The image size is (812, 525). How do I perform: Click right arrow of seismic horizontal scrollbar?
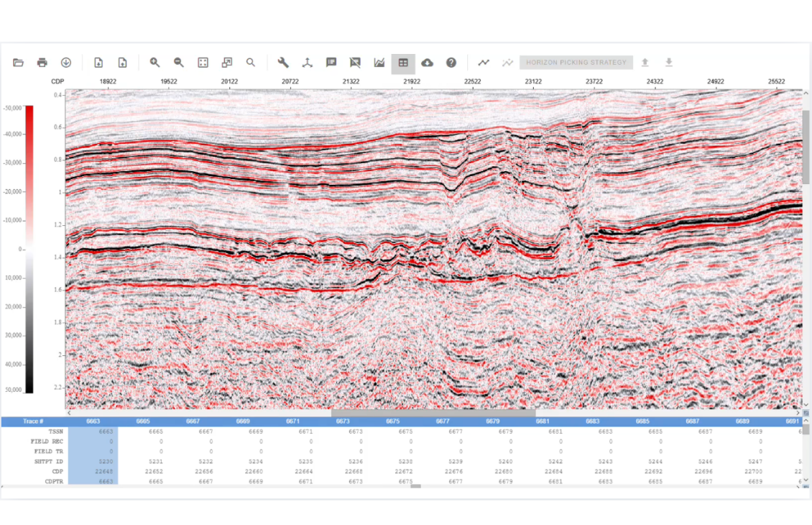pos(798,413)
